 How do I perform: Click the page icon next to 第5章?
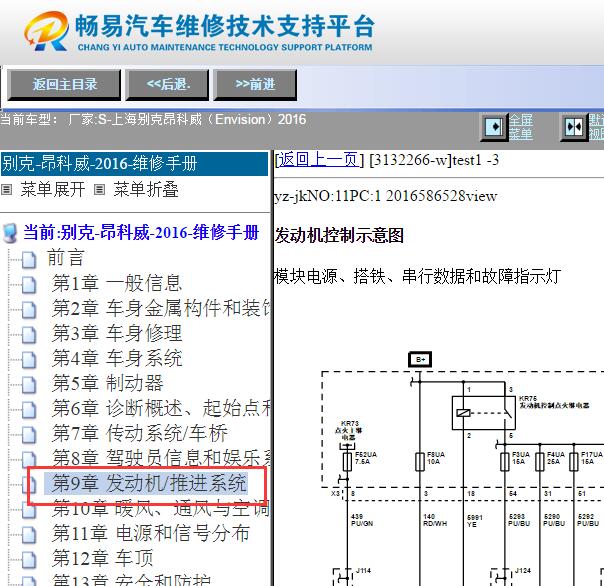(x=29, y=385)
